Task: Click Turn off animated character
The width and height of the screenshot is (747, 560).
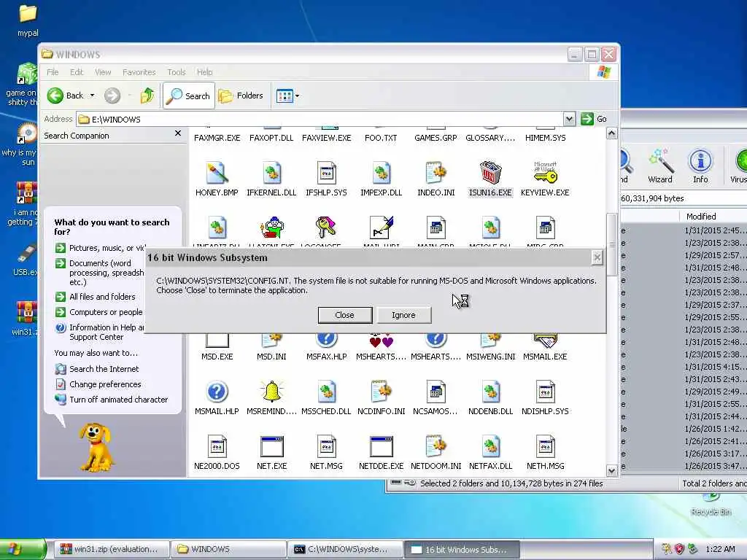Action: (119, 399)
